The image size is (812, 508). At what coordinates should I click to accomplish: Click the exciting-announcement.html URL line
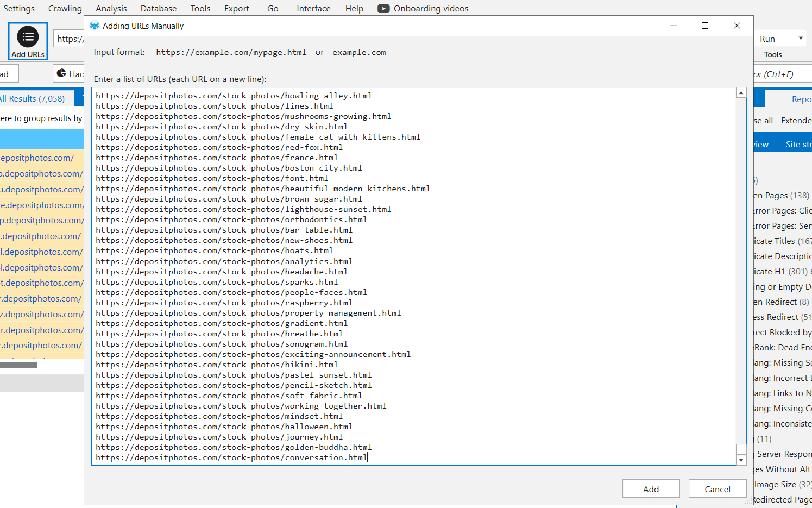253,354
